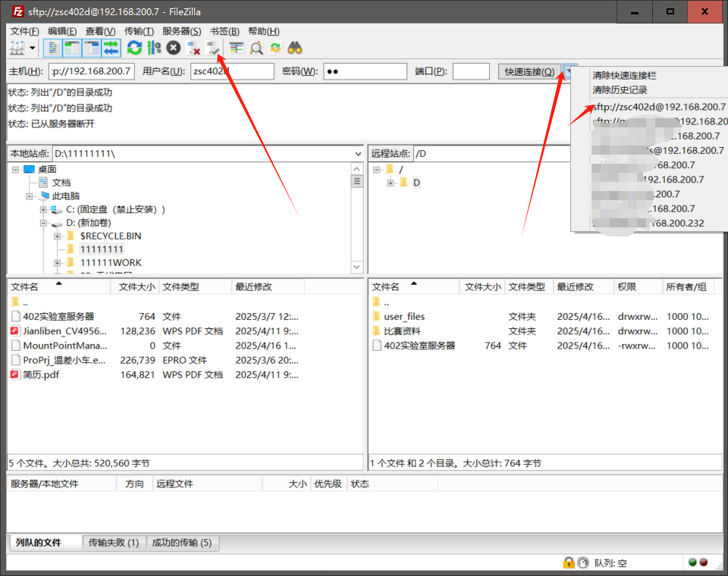Search for files with binoculars icon
Image resolution: width=728 pixels, height=576 pixels.
[295, 48]
